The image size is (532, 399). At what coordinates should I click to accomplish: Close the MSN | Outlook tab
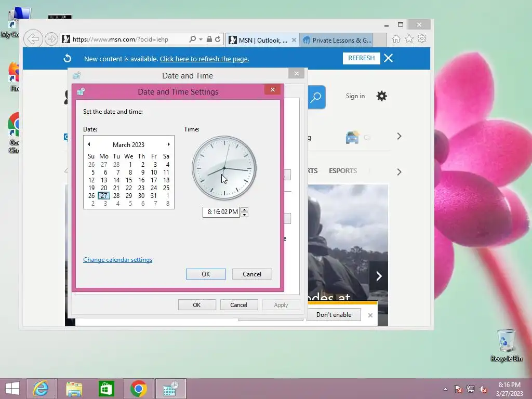point(294,40)
